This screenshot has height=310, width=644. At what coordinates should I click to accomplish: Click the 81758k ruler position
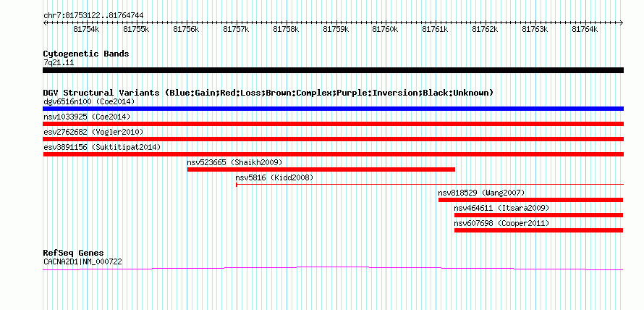(286, 29)
